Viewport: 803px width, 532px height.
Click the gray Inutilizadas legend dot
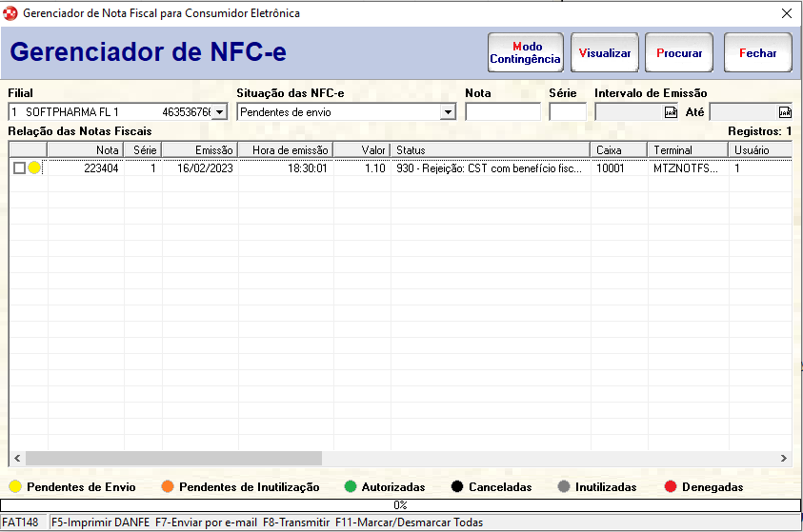[564, 486]
